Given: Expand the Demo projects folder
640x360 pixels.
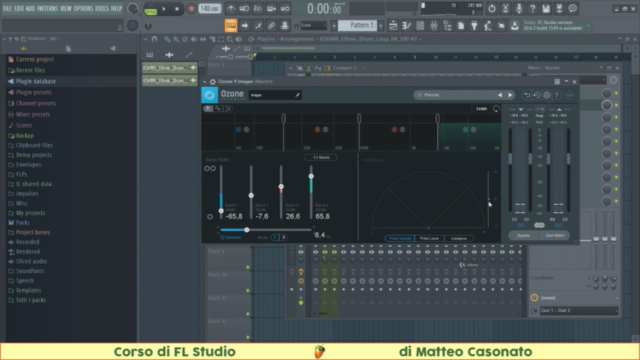Looking at the screenshot, I should click(x=33, y=155).
